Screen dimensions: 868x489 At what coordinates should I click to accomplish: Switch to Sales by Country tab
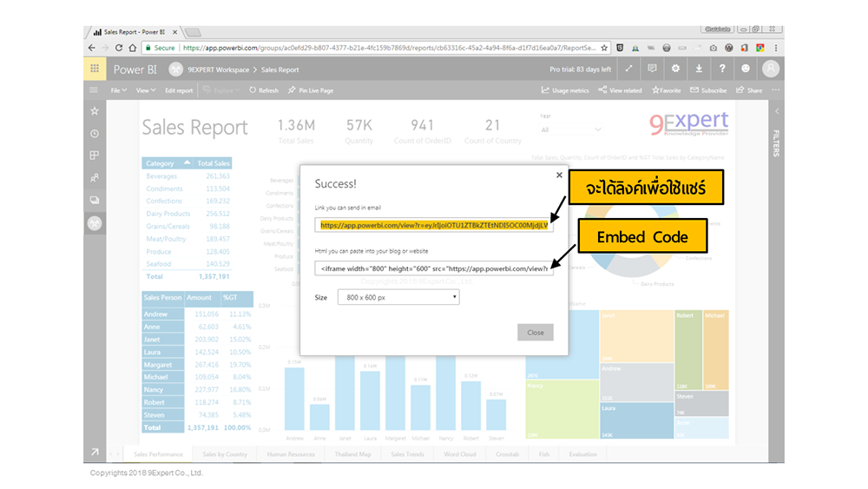225,454
